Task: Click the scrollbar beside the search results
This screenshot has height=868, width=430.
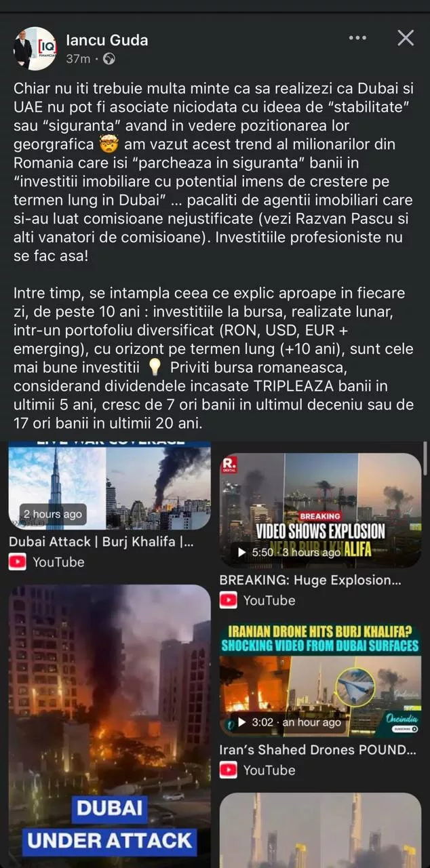Action: pyautogui.click(x=425, y=458)
